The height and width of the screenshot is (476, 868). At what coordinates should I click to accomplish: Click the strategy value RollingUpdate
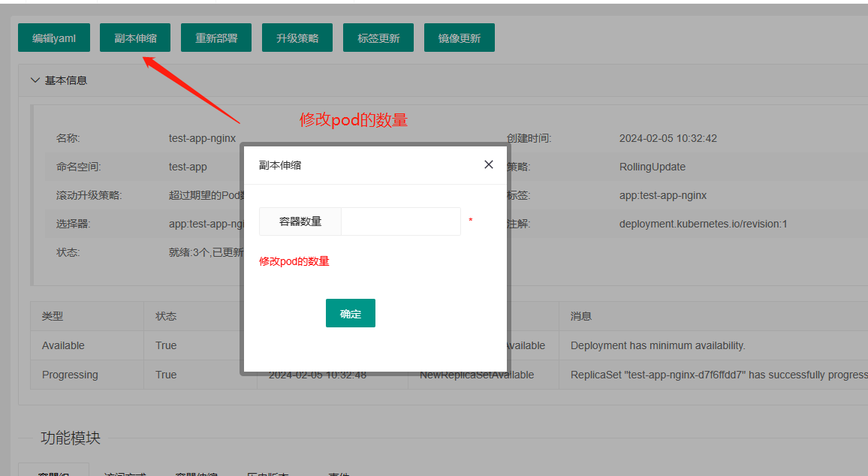[x=652, y=167]
